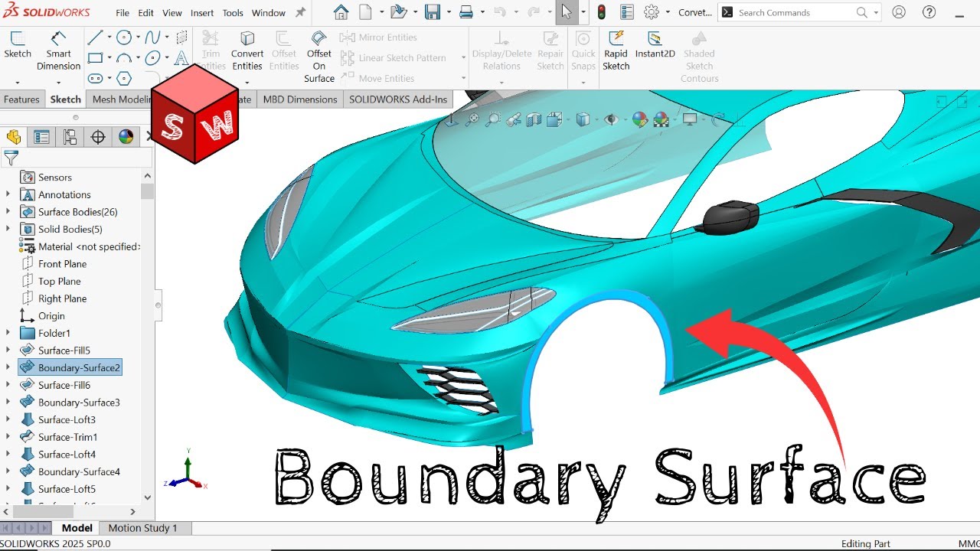Open the DimXpertManager tab
Viewport: 980px width, 551px height.
click(98, 137)
